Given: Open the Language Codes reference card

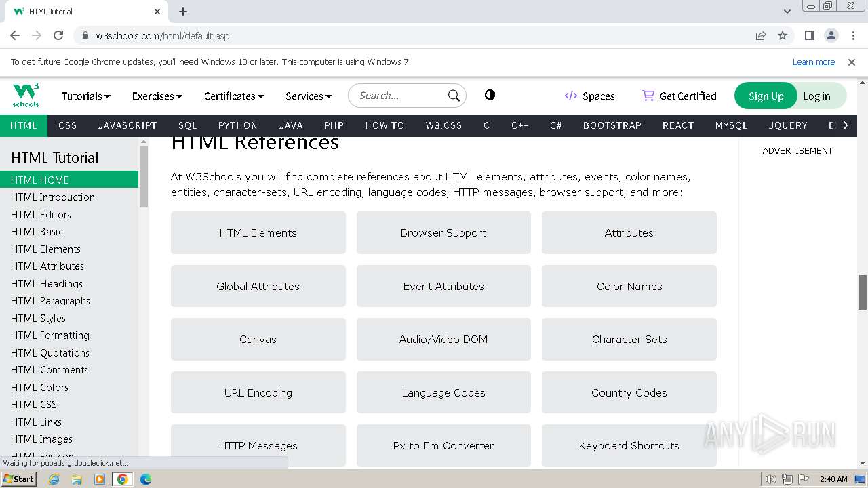Looking at the screenshot, I should point(443,392).
